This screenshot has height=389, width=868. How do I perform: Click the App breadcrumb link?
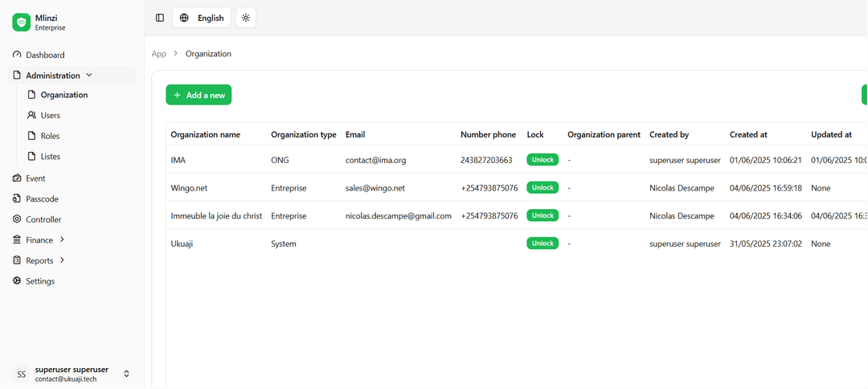(159, 54)
